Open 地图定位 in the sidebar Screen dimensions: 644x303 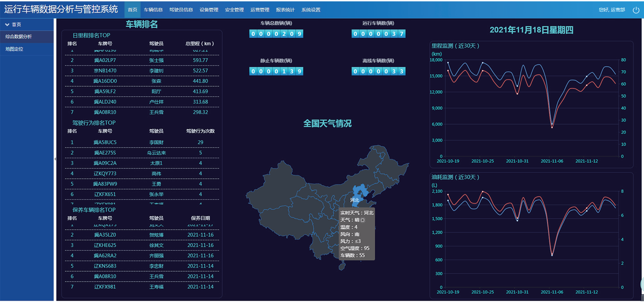[x=14, y=49]
